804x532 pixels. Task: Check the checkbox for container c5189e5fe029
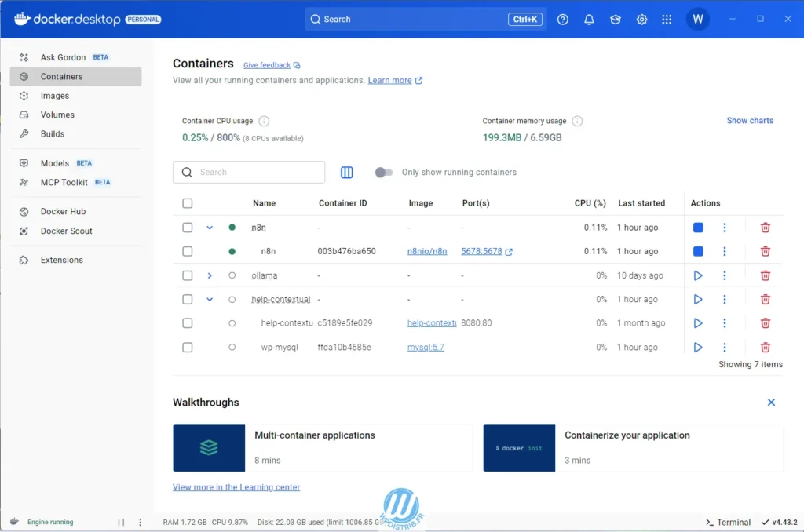(187, 323)
